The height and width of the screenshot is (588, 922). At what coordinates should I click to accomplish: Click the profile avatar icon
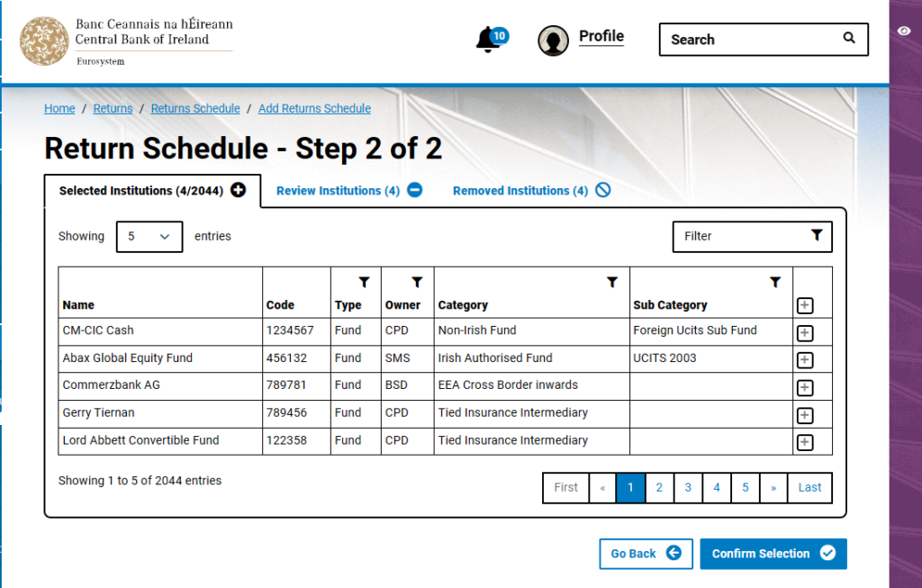click(x=553, y=41)
